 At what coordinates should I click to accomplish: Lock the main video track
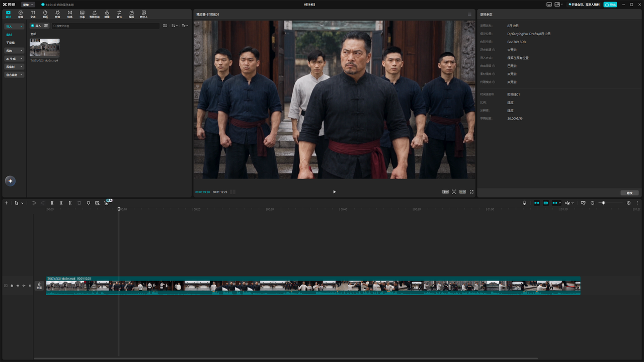point(12,286)
